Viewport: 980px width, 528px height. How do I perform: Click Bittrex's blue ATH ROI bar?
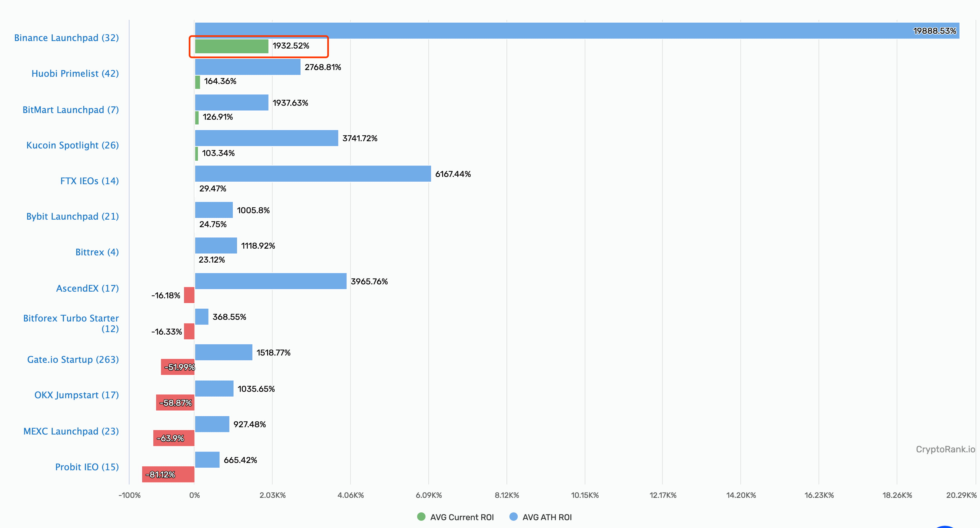[216, 246]
